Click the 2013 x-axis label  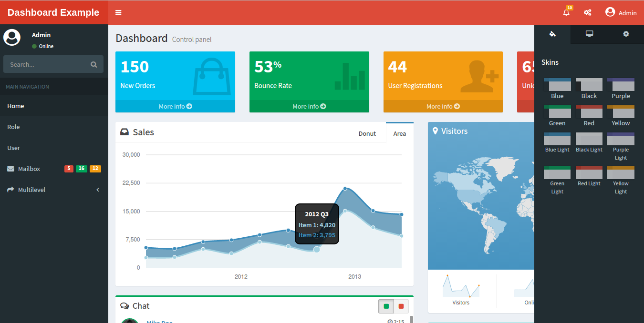point(354,277)
